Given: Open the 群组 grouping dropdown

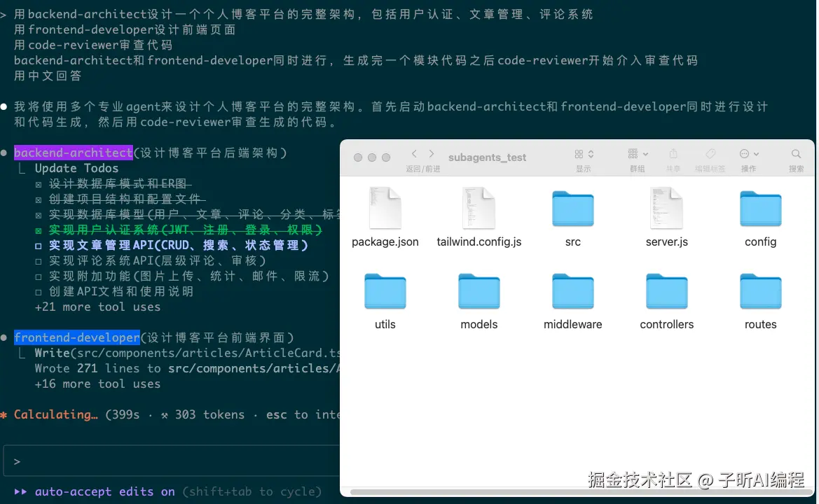Looking at the screenshot, I should pos(636,153).
